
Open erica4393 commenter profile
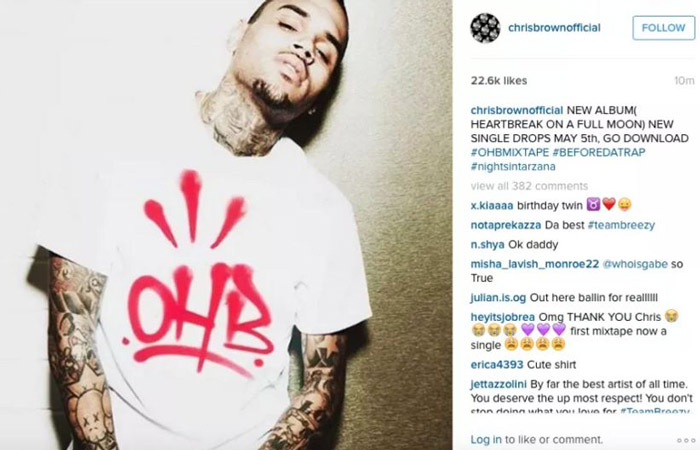coord(497,364)
